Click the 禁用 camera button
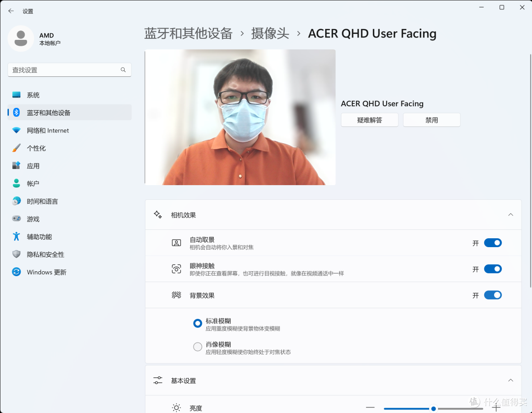The width and height of the screenshot is (532, 413). [432, 120]
